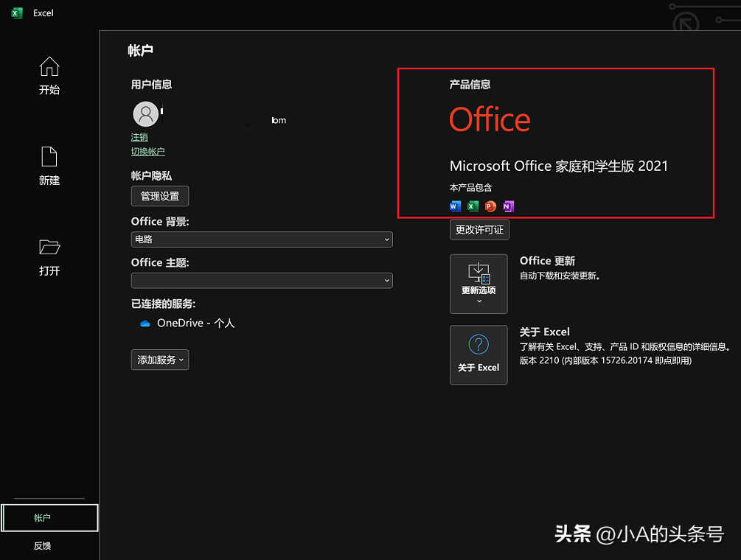This screenshot has height=560, width=741.
Task: Click the 帐户 page title
Action: (140, 51)
